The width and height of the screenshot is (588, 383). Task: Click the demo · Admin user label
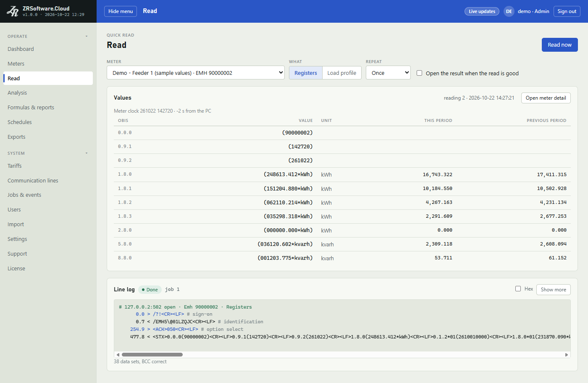click(533, 11)
